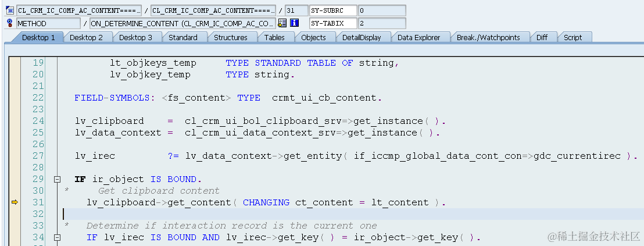Click the display-source icon after ON_DETERMINE_CONTENT

(282, 23)
